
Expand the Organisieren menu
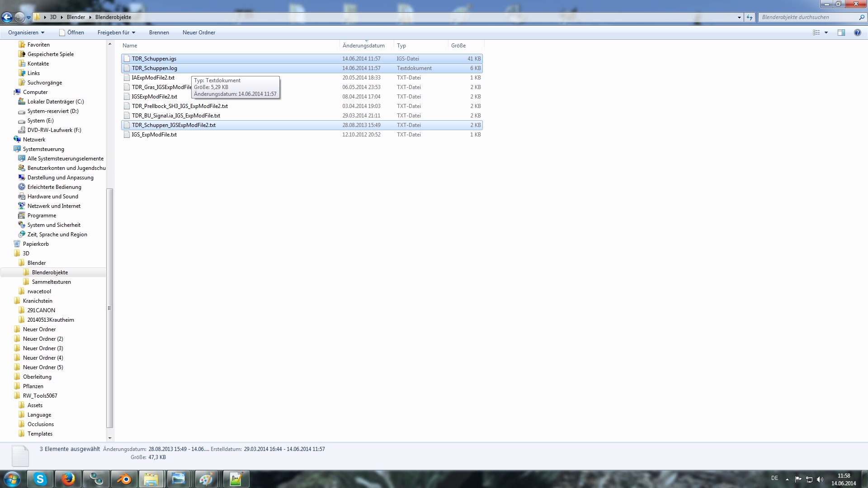26,33
